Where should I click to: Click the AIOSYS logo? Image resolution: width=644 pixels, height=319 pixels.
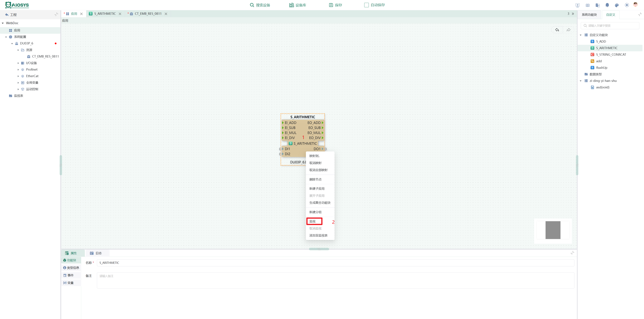(17, 5)
